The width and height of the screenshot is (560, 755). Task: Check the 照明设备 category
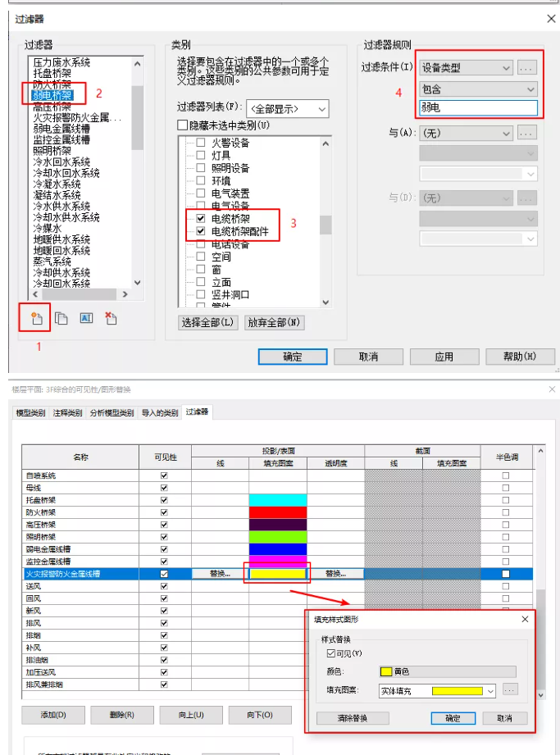point(201,167)
